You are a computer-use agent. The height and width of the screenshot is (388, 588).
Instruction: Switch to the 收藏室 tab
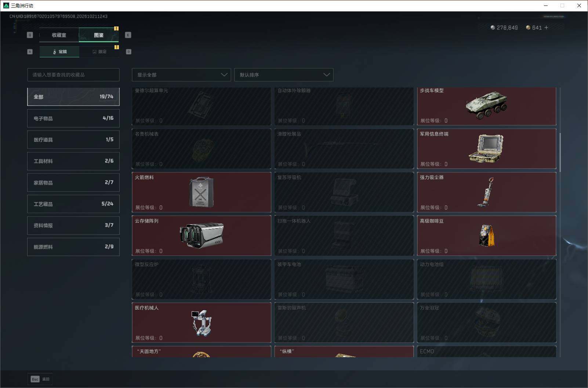[59, 35]
